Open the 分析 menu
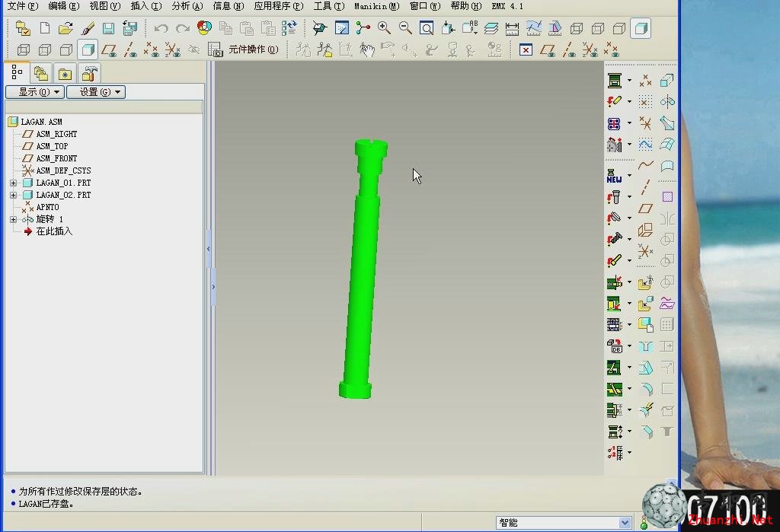 point(187,6)
